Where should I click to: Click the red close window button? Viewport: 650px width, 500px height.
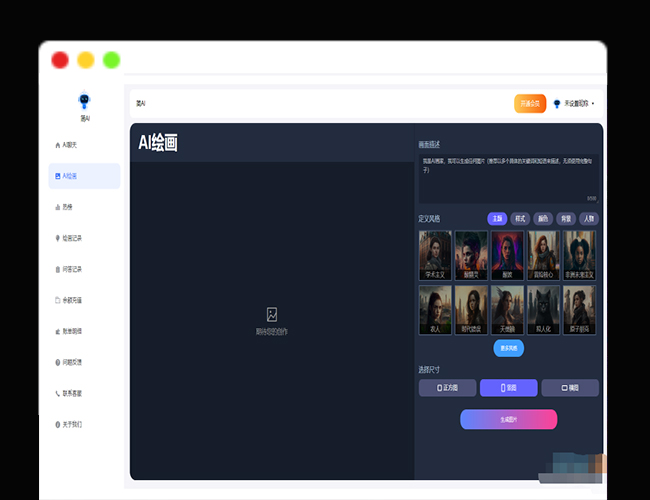pyautogui.click(x=60, y=60)
